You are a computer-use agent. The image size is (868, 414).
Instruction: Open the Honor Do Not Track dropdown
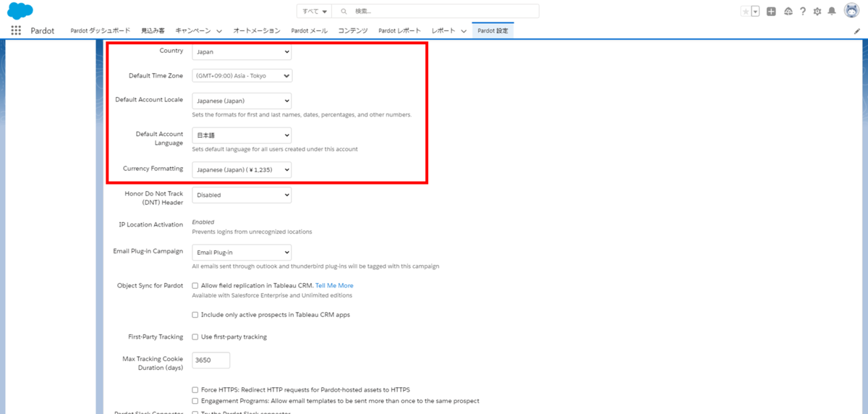coord(242,195)
